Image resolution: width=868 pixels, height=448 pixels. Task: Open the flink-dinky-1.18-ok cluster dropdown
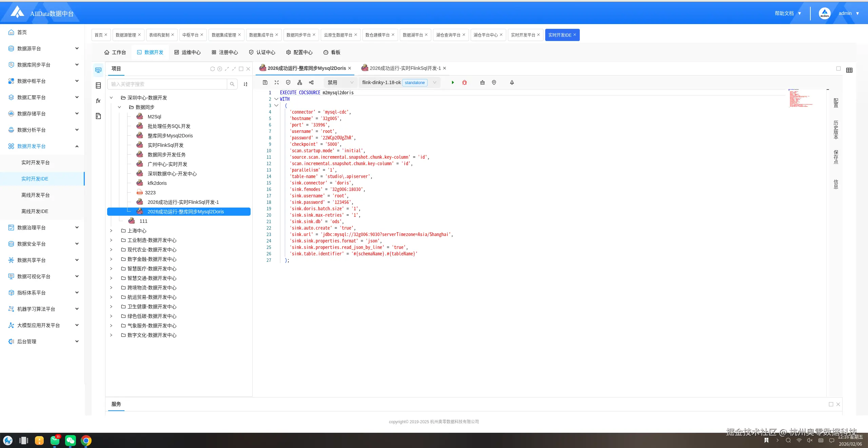pyautogui.click(x=399, y=82)
